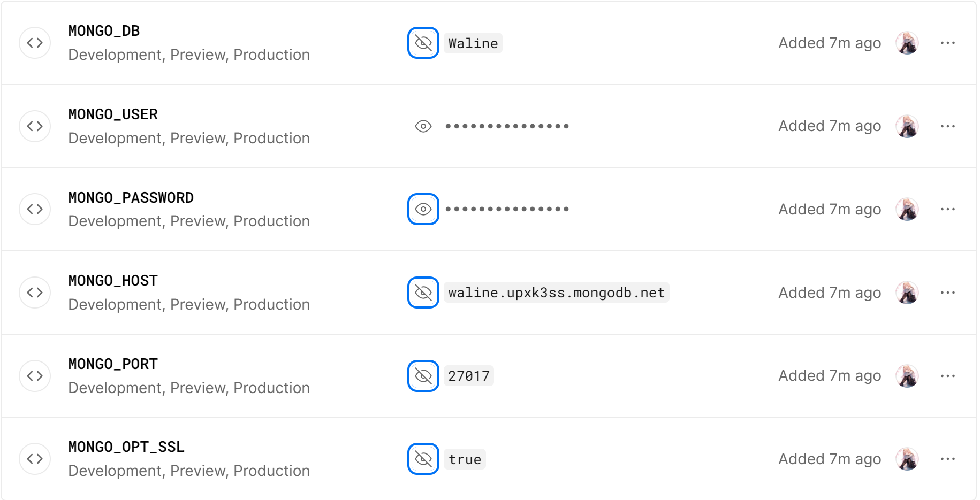The height and width of the screenshot is (500, 980).
Task: Open the actions menu on MONGO_OPT_SSL
Action: pyautogui.click(x=948, y=459)
